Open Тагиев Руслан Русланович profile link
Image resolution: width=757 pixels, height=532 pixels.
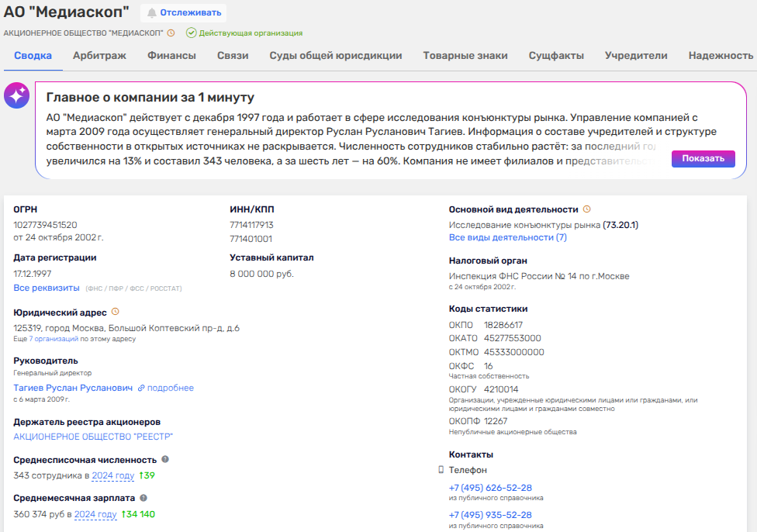tap(73, 388)
